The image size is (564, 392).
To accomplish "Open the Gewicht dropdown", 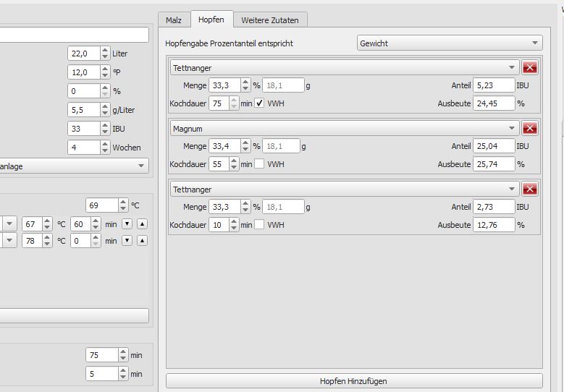I will [450, 43].
